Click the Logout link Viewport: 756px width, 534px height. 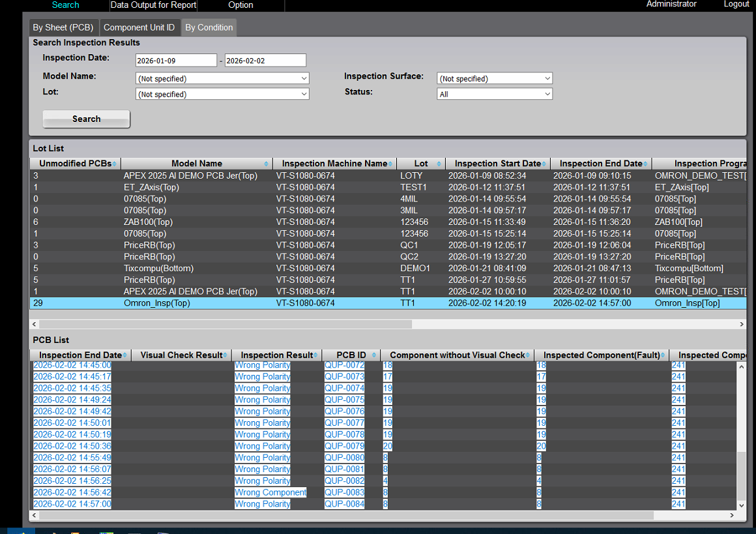736,5
